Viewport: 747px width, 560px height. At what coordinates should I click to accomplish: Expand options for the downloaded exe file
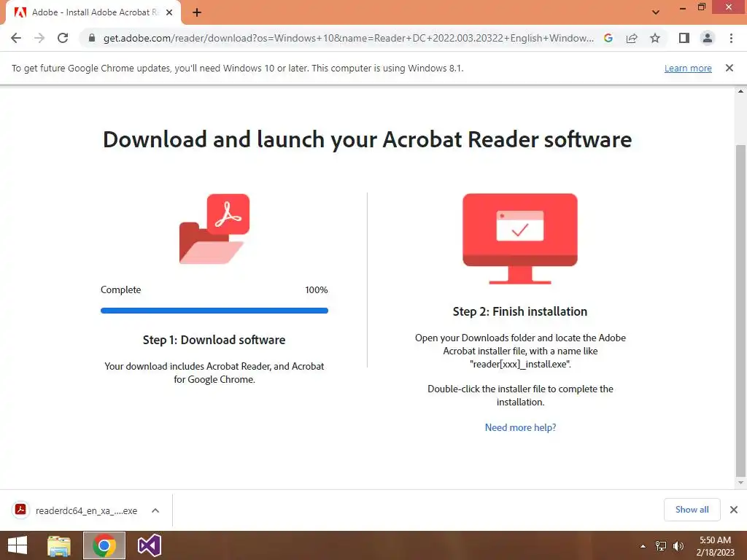point(155,510)
